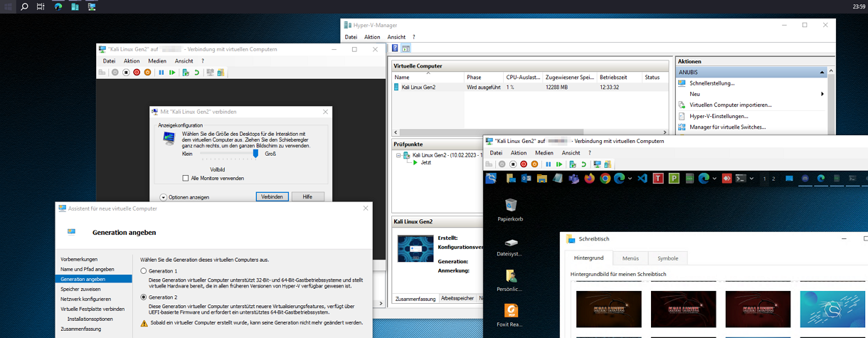Switch to the Menüs tab in Schreibtisch

point(630,258)
